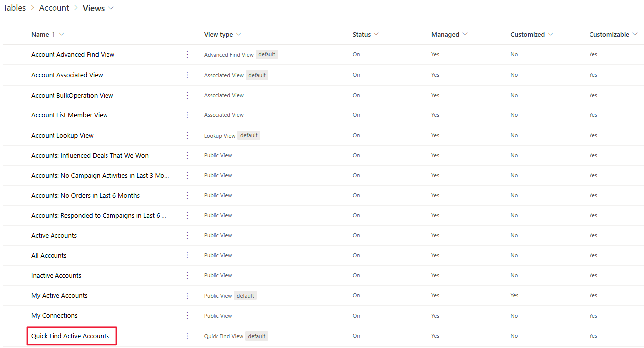Click the ellipsis next to Inactive Accounts
This screenshot has height=348, width=644.
coord(187,275)
